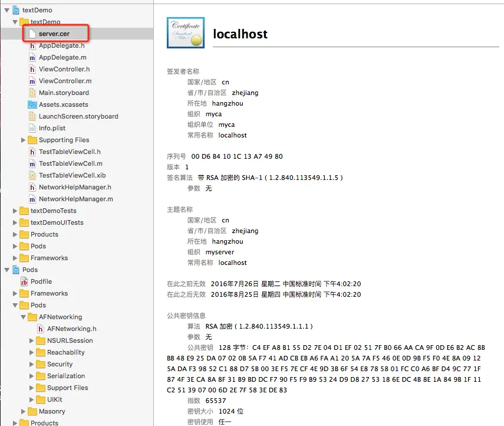Click the TestTableViewCell.m source icon
The image size is (504, 426).
tap(32, 164)
